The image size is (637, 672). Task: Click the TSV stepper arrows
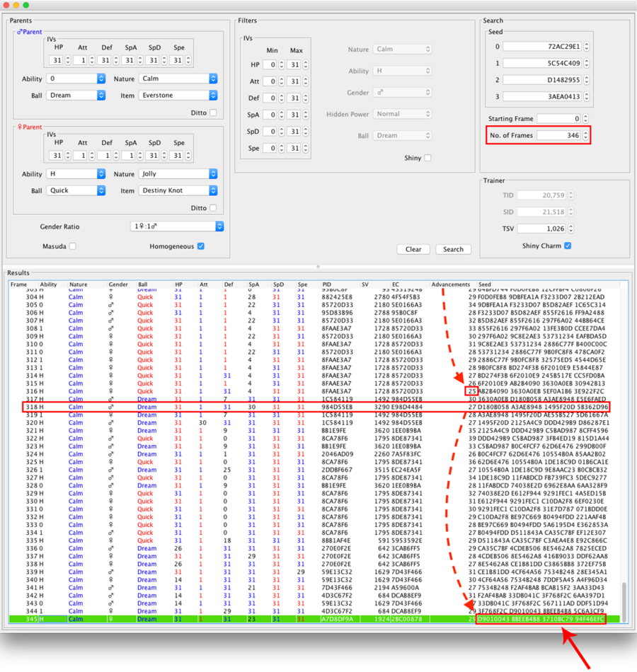(570, 228)
